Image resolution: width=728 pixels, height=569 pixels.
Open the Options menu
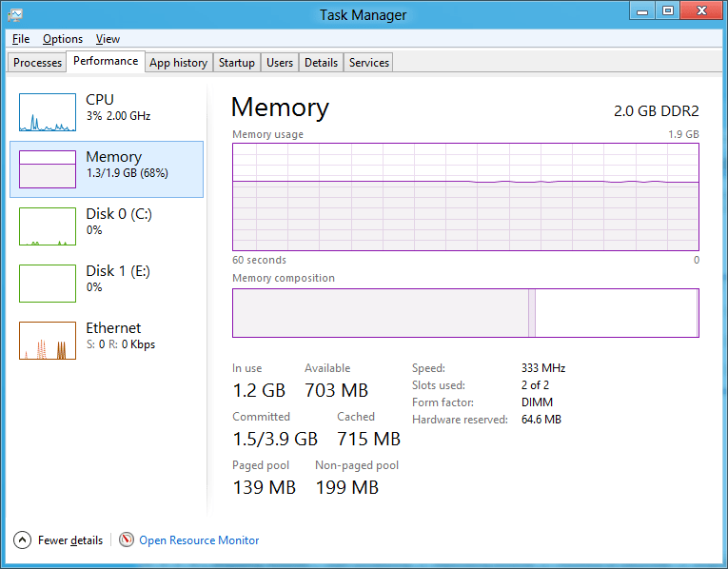(x=63, y=39)
